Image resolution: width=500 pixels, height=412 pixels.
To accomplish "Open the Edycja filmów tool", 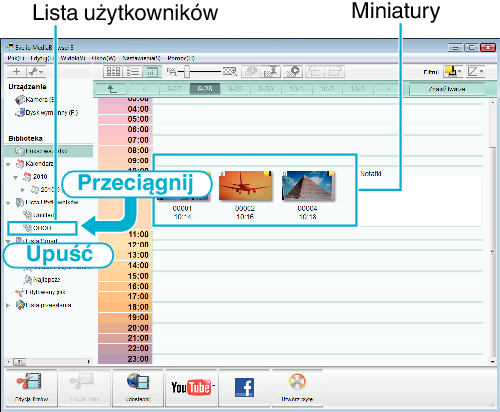I will [31, 388].
